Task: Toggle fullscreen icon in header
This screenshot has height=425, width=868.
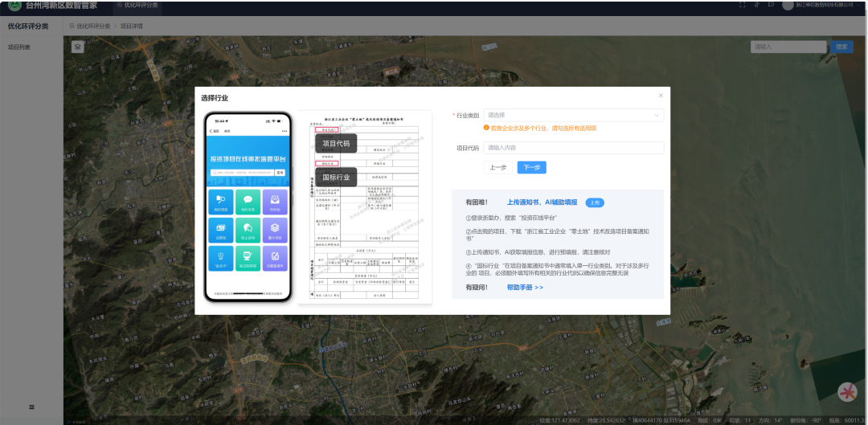Action: [742, 5]
